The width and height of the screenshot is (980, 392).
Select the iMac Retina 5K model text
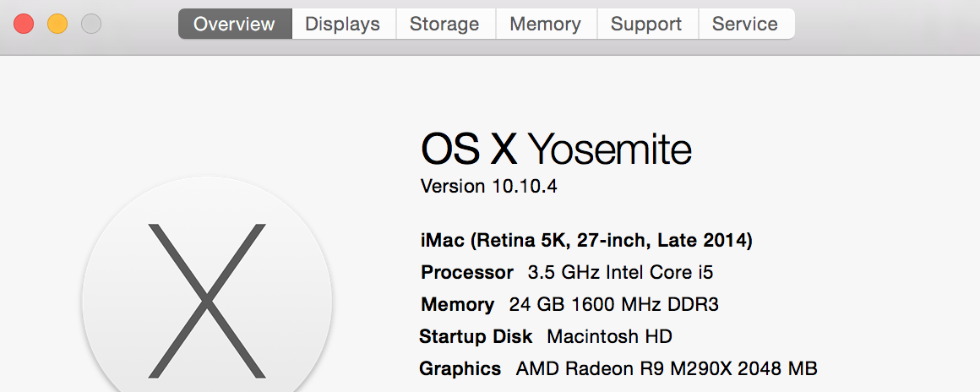click(x=586, y=240)
